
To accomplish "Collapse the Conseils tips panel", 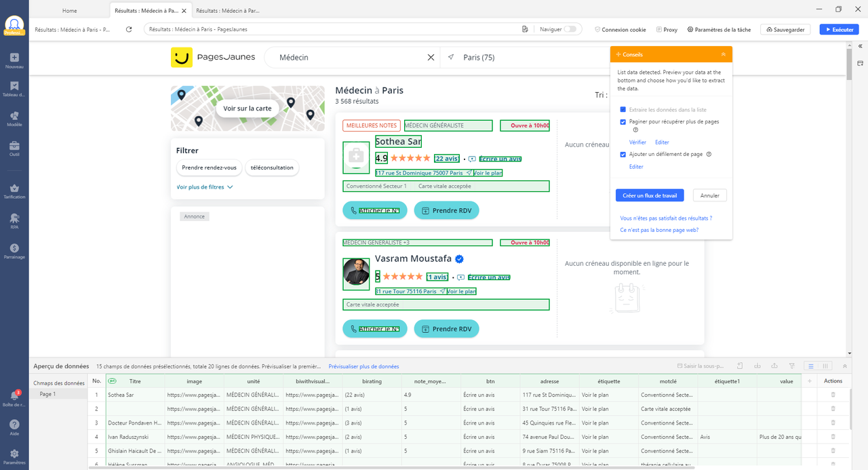I will click(724, 54).
